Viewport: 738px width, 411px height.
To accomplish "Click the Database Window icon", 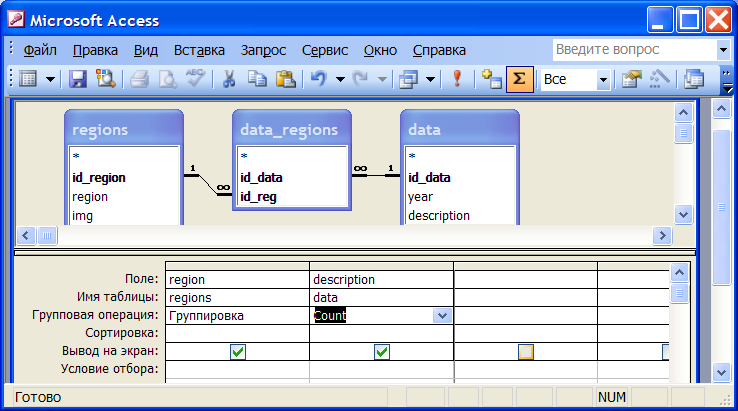I will pyautogui.click(x=694, y=79).
